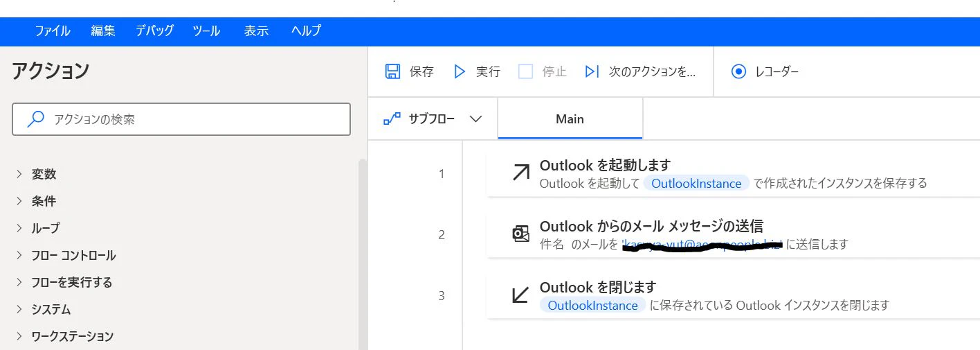980x350 pixels.
Task: Focus the アクションの検索 search field
Action: tap(181, 119)
